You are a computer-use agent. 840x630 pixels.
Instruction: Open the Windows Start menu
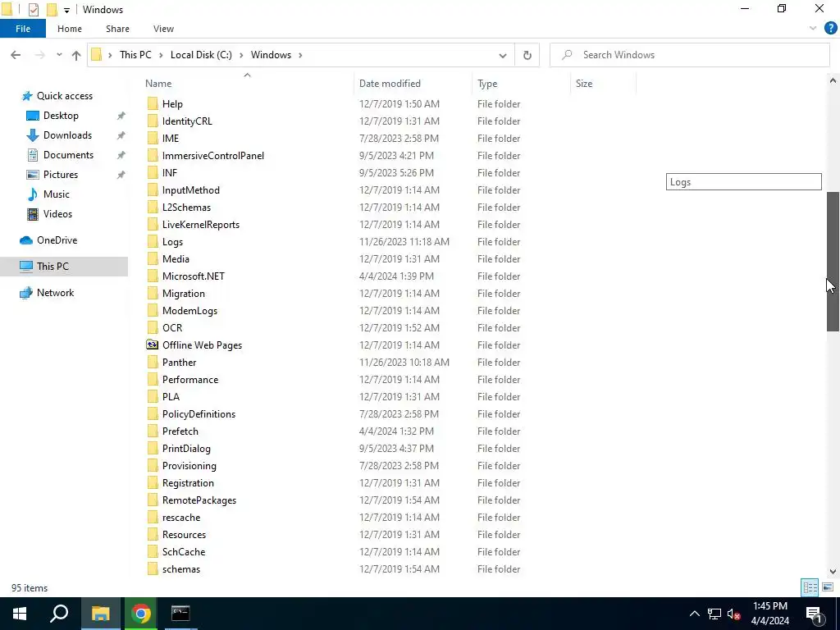click(x=20, y=614)
